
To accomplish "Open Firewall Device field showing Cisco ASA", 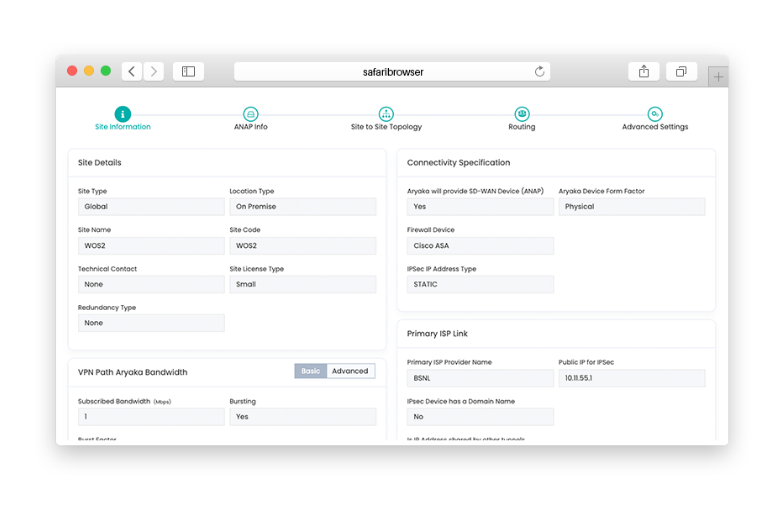I will pyautogui.click(x=480, y=246).
